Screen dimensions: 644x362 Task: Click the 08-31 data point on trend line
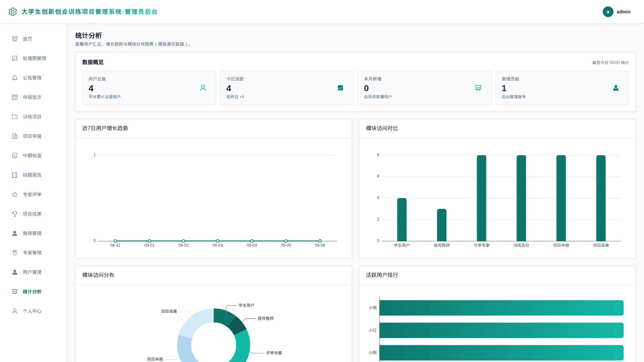[x=115, y=241]
